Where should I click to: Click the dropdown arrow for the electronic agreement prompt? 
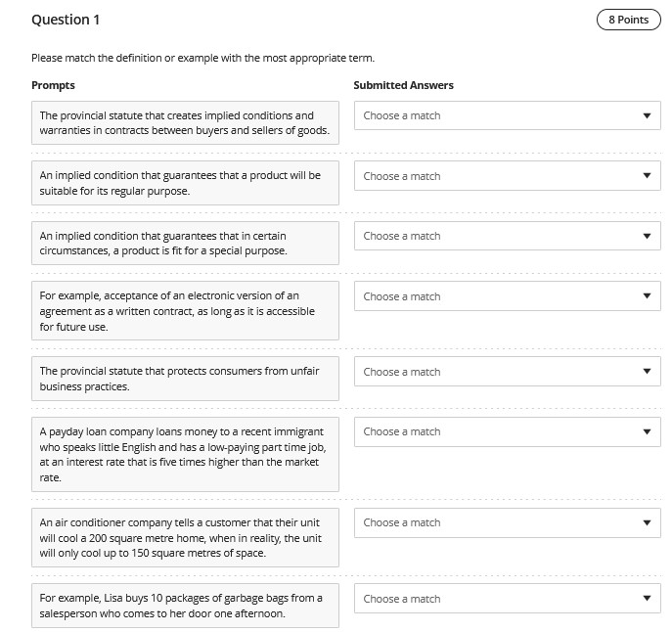[646, 296]
